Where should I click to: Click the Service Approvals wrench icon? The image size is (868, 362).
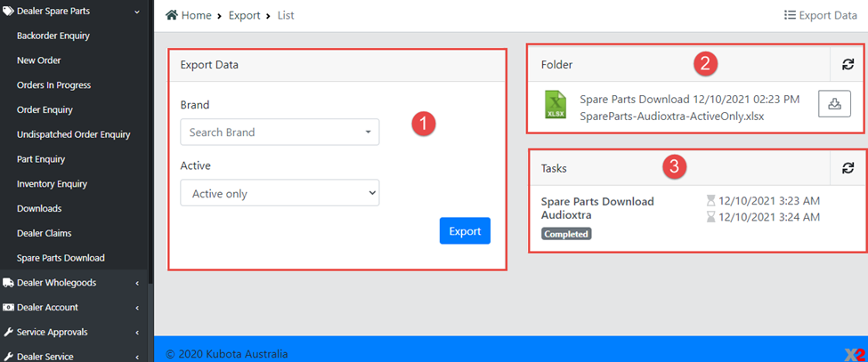(9, 332)
